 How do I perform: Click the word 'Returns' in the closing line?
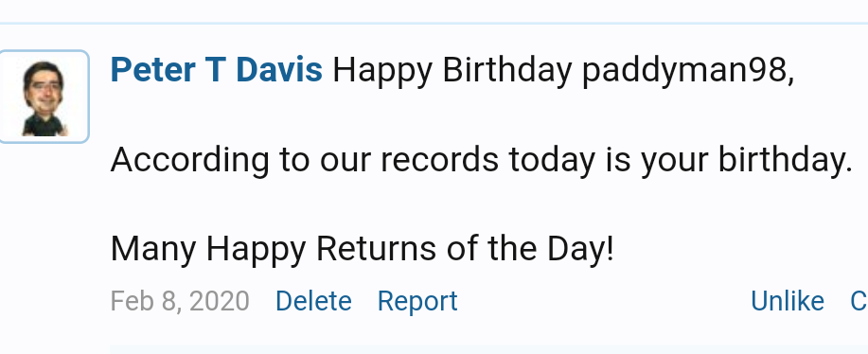(x=376, y=248)
